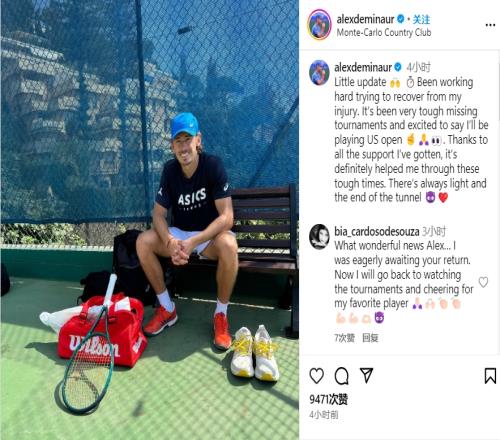Screen dimensions: 500x440
Task: Open Monte-Carlo Country Club location link
Action: (x=384, y=33)
